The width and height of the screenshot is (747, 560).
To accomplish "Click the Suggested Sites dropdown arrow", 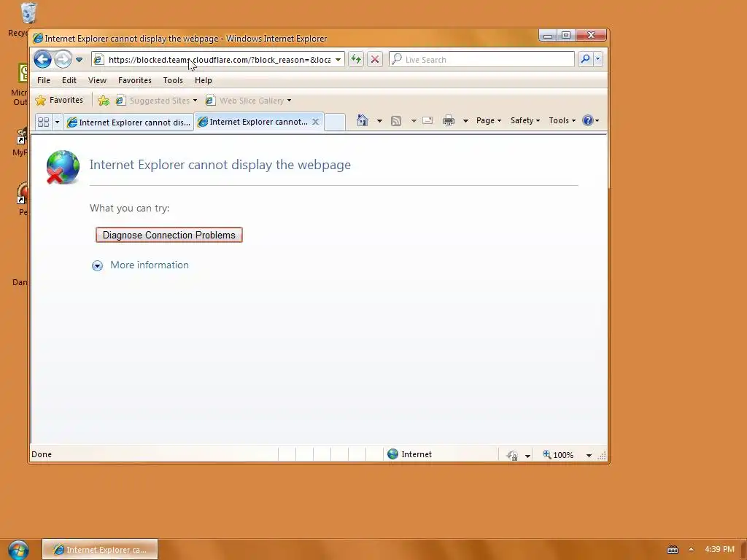I will pyautogui.click(x=195, y=101).
